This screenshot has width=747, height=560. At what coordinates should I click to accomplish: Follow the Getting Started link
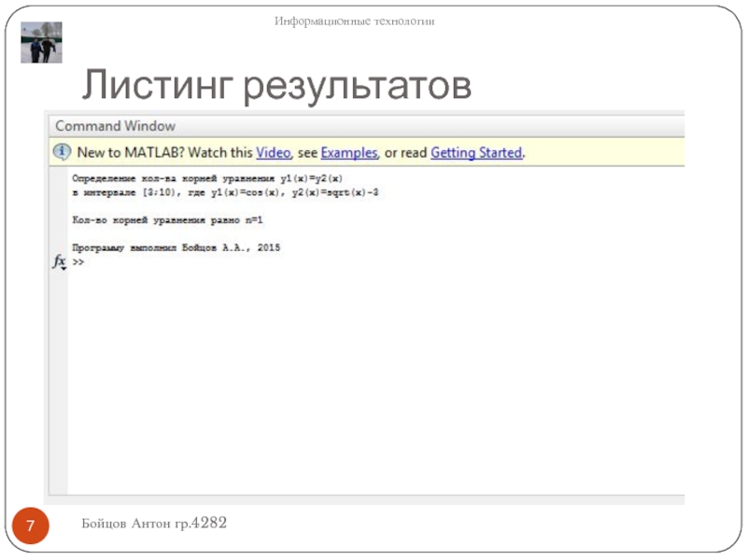(x=476, y=152)
